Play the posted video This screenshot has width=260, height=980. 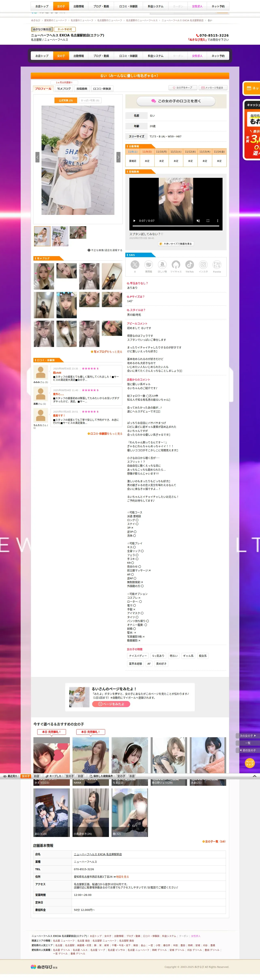click(x=134, y=221)
